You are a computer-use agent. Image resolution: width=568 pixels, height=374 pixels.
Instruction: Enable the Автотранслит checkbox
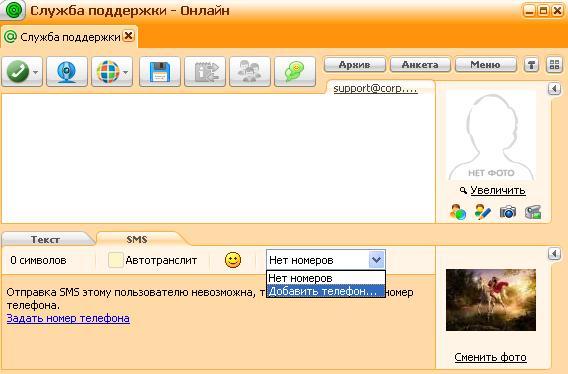116,260
